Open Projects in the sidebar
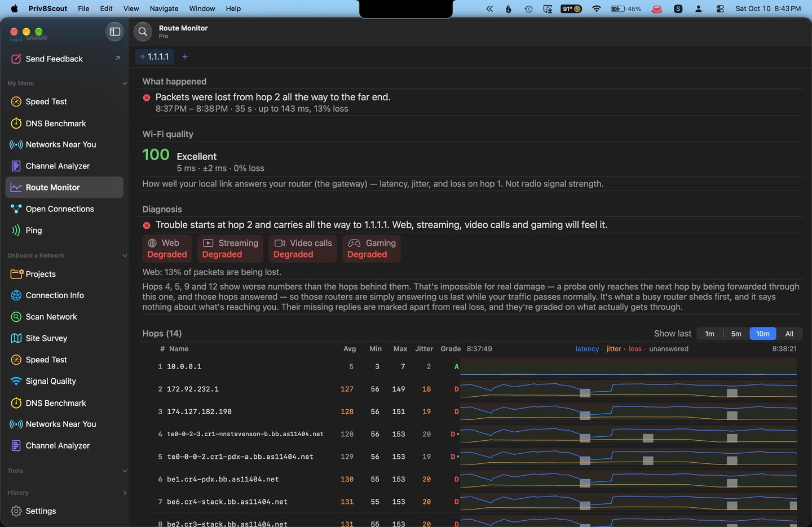 pos(65,274)
